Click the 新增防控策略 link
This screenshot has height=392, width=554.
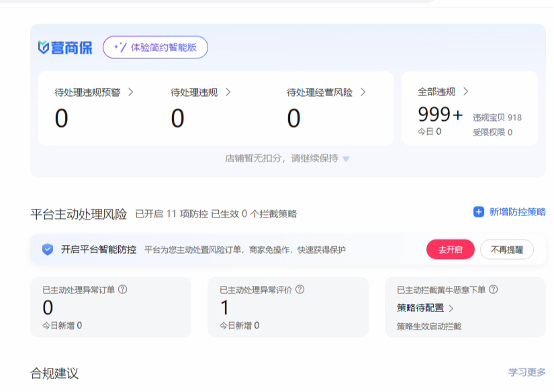coord(517,212)
